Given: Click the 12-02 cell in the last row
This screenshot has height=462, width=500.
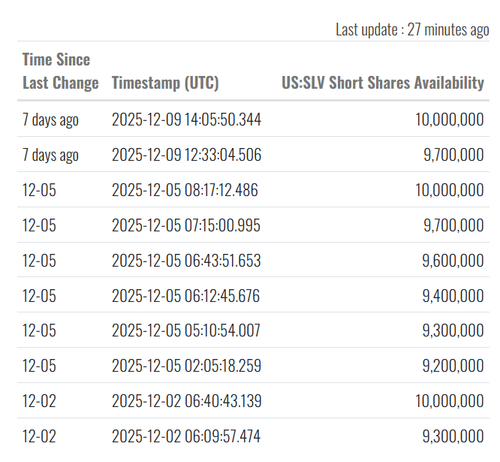Looking at the screenshot, I should click(39, 436).
